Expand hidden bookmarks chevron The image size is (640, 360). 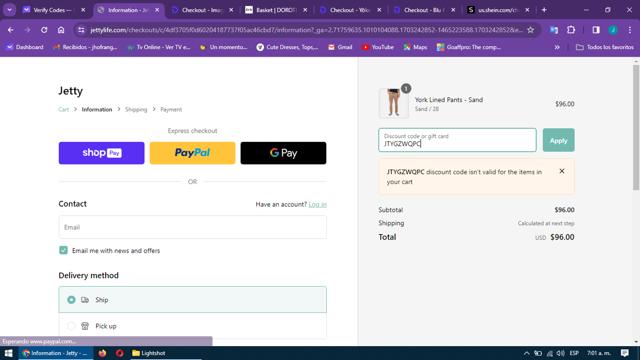[557, 47]
